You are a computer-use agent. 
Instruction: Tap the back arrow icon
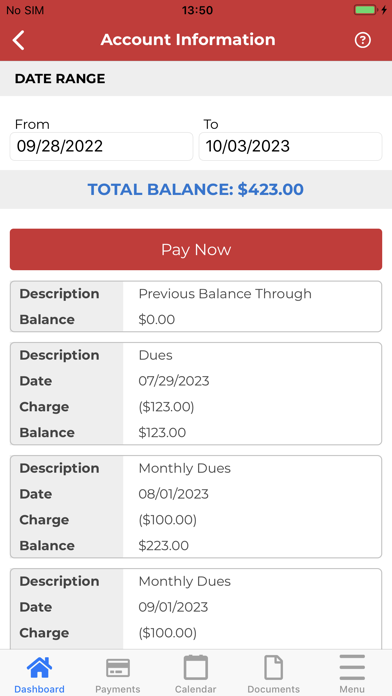click(19, 40)
